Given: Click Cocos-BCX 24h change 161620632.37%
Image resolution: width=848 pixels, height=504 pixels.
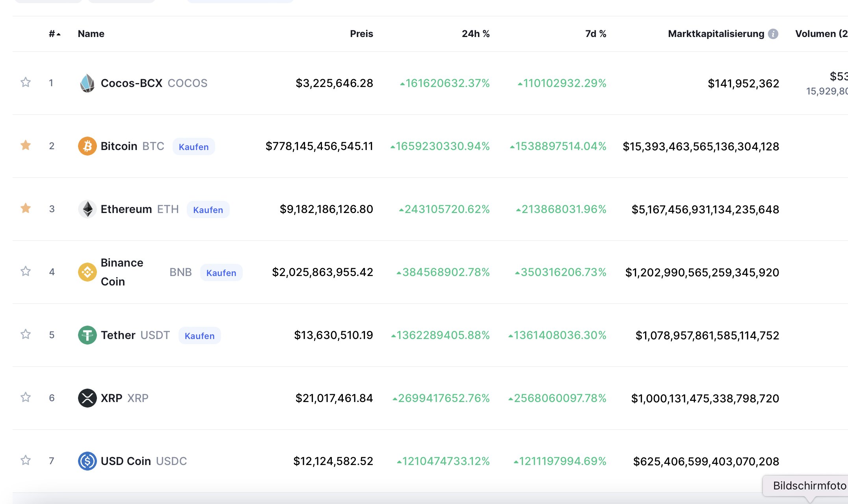Looking at the screenshot, I should (x=445, y=83).
